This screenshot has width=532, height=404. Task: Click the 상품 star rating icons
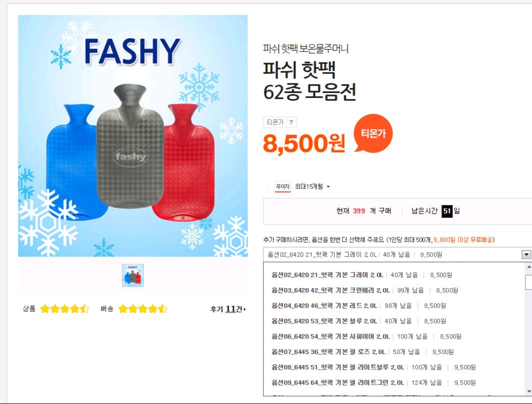coord(64,309)
